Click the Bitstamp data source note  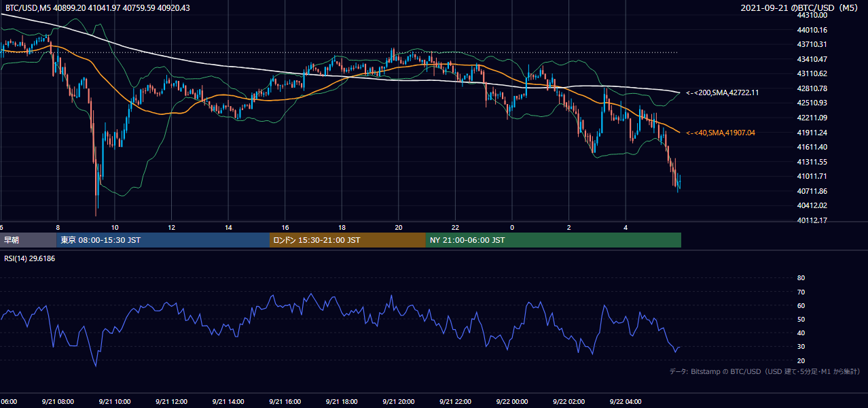click(765, 371)
